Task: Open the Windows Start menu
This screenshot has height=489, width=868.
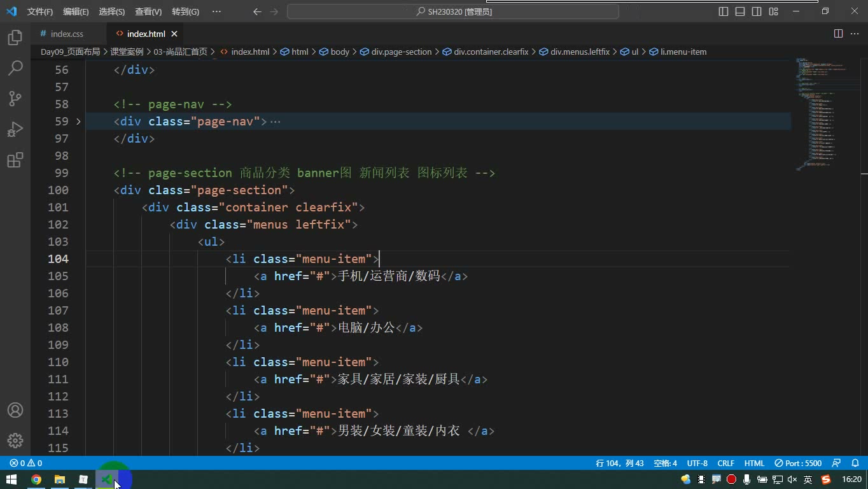Action: click(x=11, y=479)
